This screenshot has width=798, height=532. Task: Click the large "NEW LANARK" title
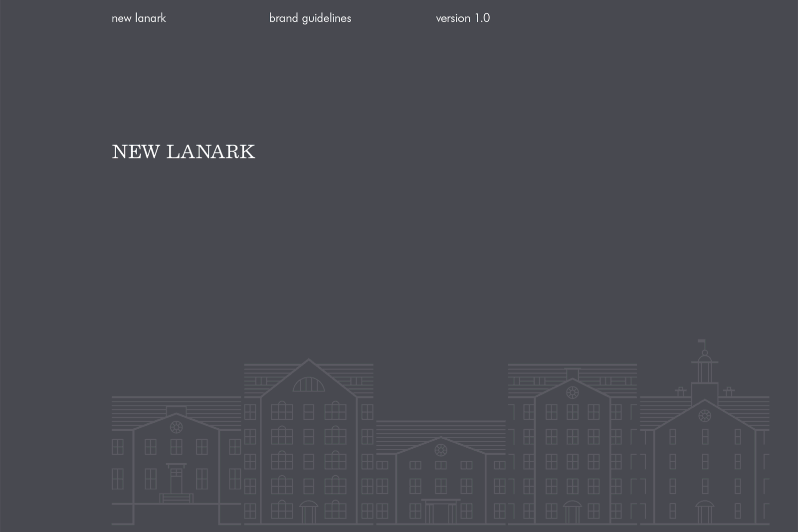coord(184,152)
